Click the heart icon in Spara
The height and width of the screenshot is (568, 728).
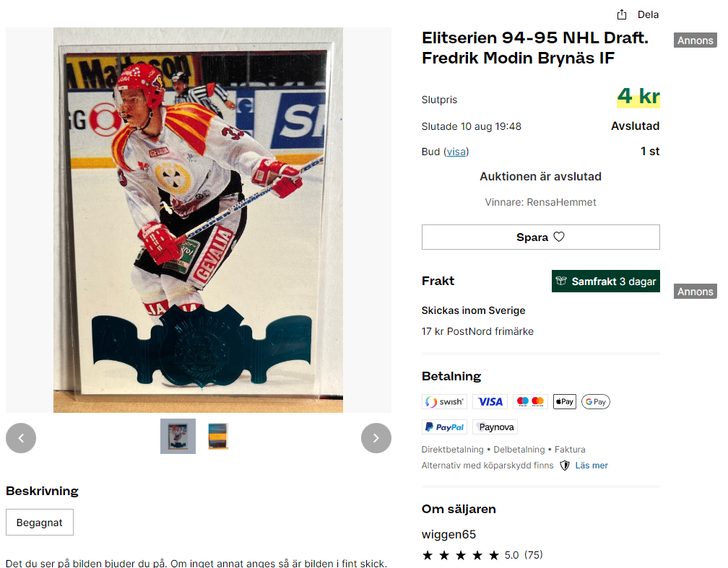pyautogui.click(x=559, y=237)
